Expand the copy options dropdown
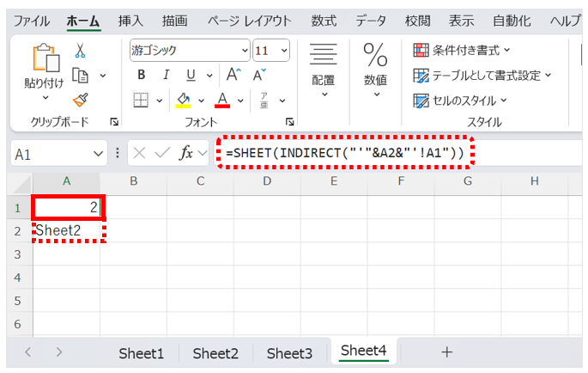The image size is (588, 373). tap(103, 76)
